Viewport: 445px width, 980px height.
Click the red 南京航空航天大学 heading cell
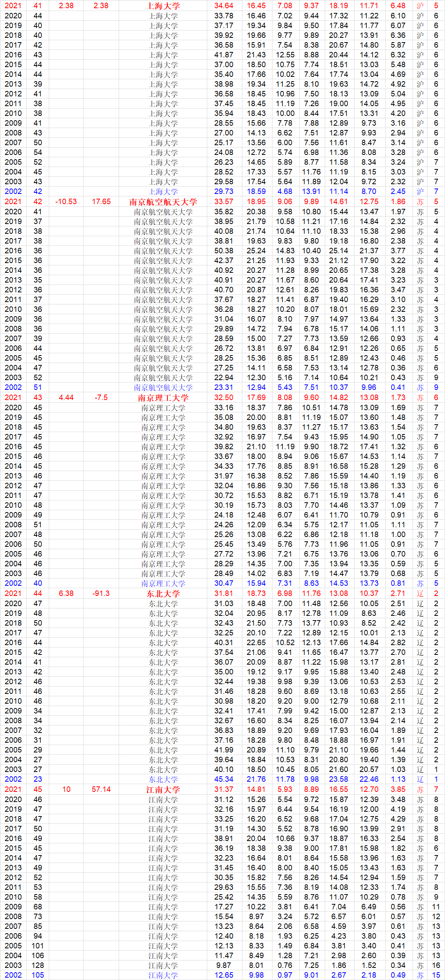(x=163, y=202)
